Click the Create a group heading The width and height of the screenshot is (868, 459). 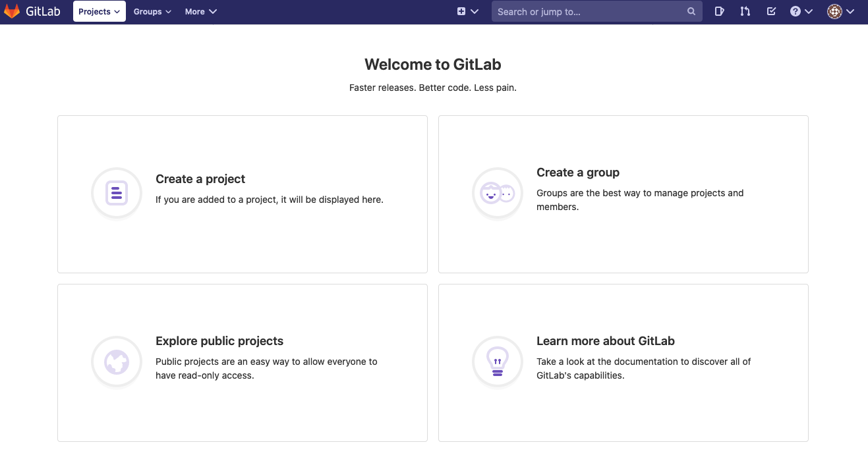tap(578, 173)
